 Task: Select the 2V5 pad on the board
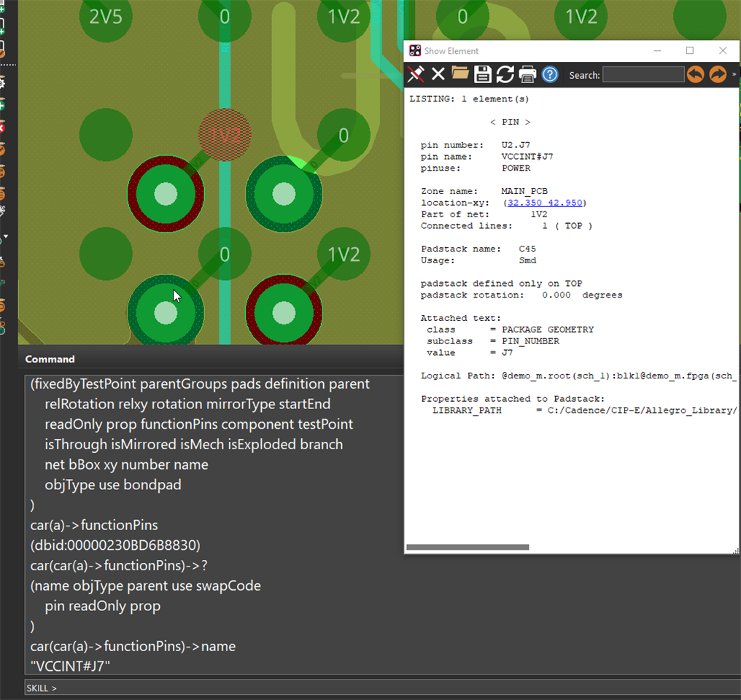pyautogui.click(x=106, y=17)
